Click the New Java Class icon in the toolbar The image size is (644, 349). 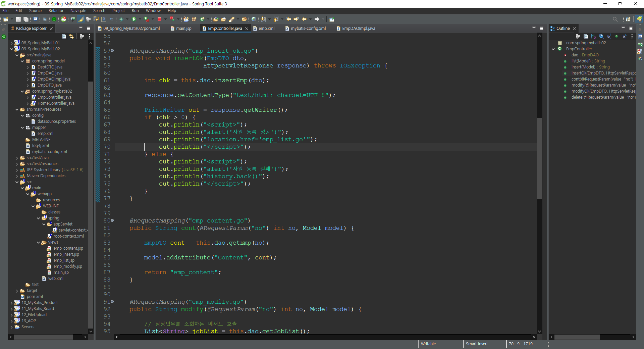pos(202,19)
